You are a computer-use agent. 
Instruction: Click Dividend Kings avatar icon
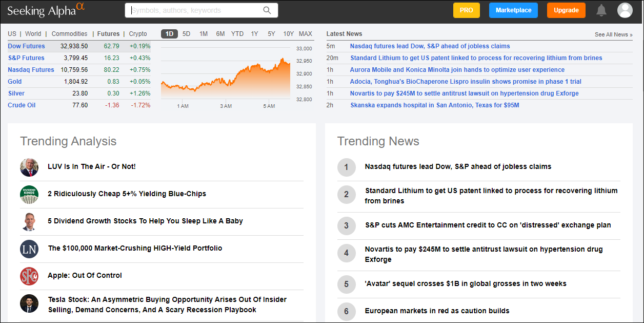point(29,195)
